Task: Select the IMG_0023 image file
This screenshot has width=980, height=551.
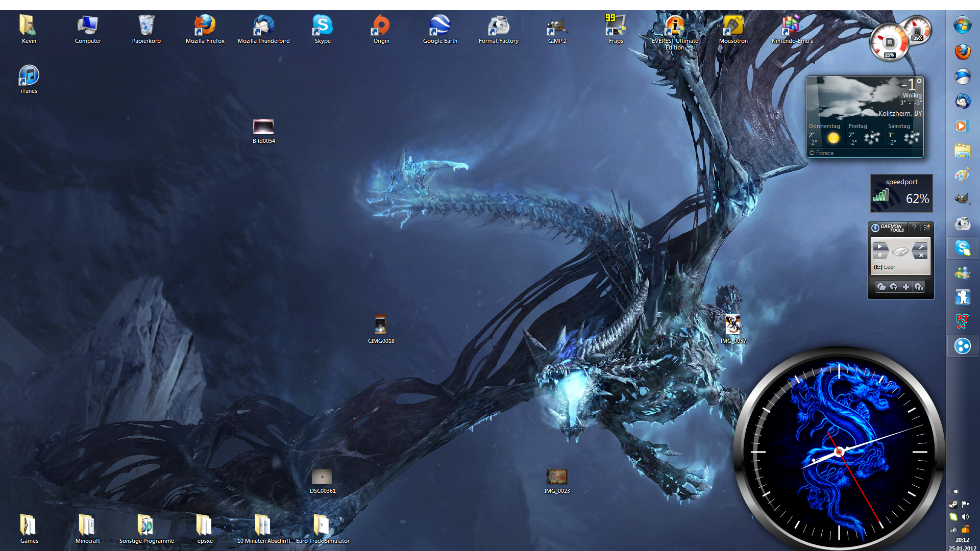Action: coord(557,482)
